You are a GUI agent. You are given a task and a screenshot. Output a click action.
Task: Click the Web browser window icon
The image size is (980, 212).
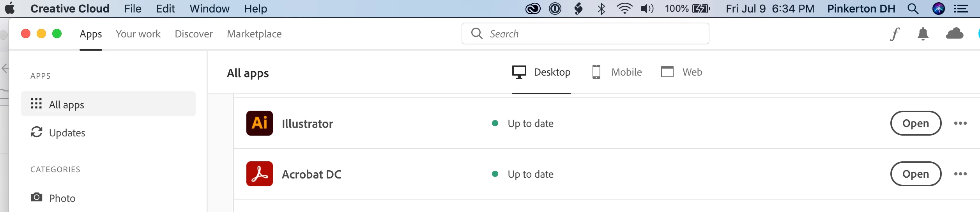(x=667, y=72)
